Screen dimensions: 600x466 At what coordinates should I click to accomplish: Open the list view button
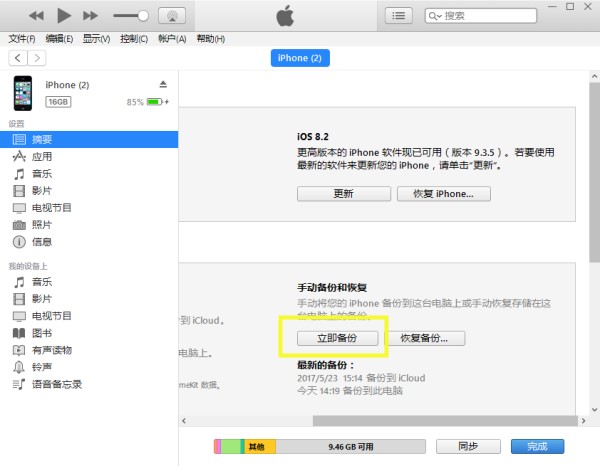click(x=398, y=16)
